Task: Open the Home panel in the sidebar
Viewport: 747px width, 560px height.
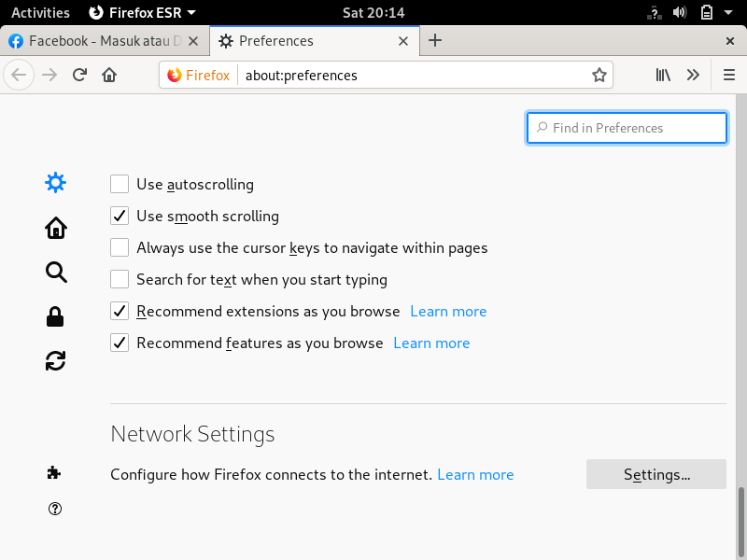Action: [55, 227]
